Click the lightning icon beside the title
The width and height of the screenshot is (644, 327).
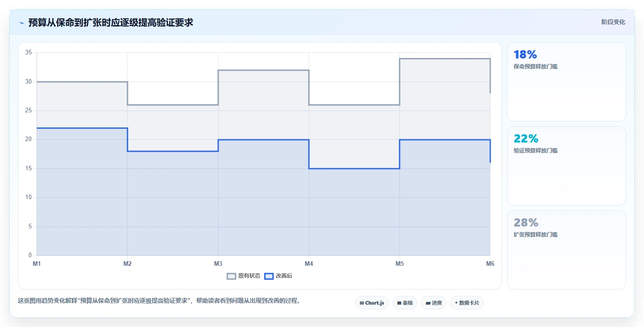pyautogui.click(x=22, y=22)
